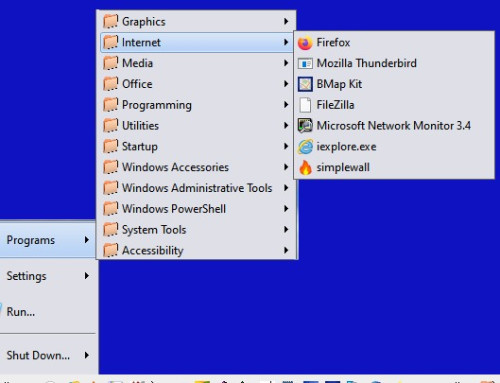This screenshot has height=383, width=500.
Task: Expand Graphics submenu arrow
Action: click(x=286, y=21)
